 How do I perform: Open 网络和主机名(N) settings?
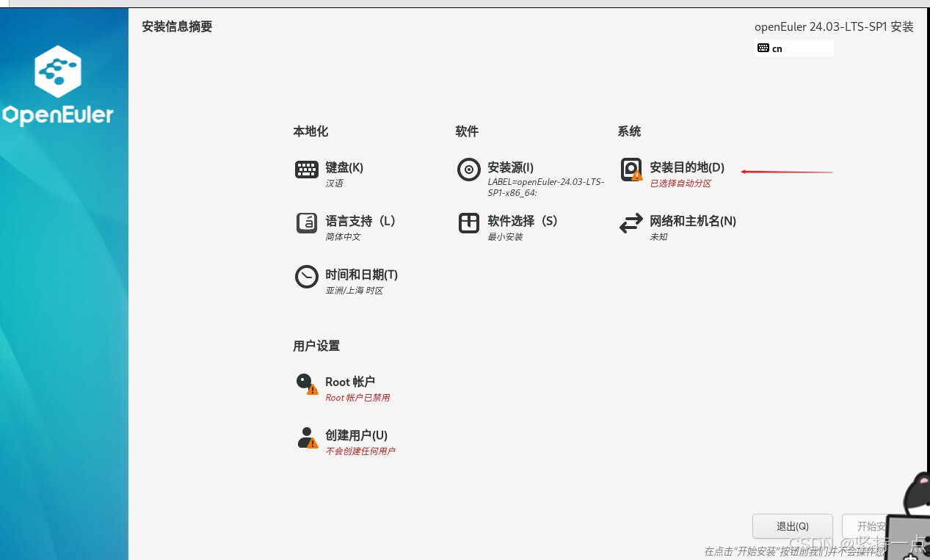point(693,221)
